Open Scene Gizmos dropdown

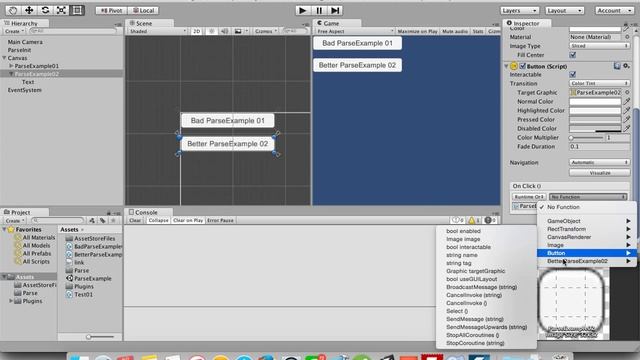point(266,31)
